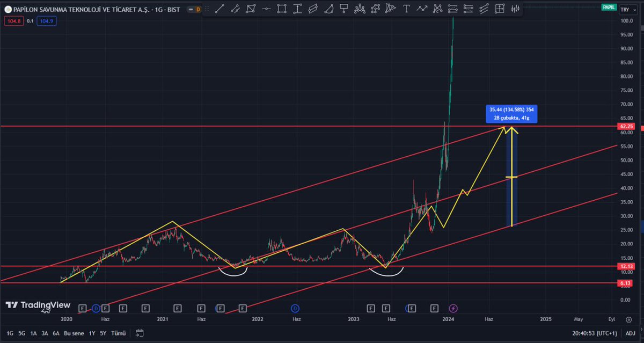Switch range to 6A
644x343 pixels.
tap(56, 333)
